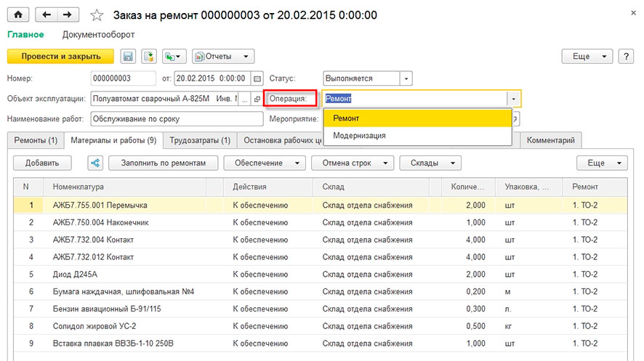This screenshot has width=644, height=361.
Task: Click 1. ТО-2 in Вставка плавкая row
Action: point(585,344)
